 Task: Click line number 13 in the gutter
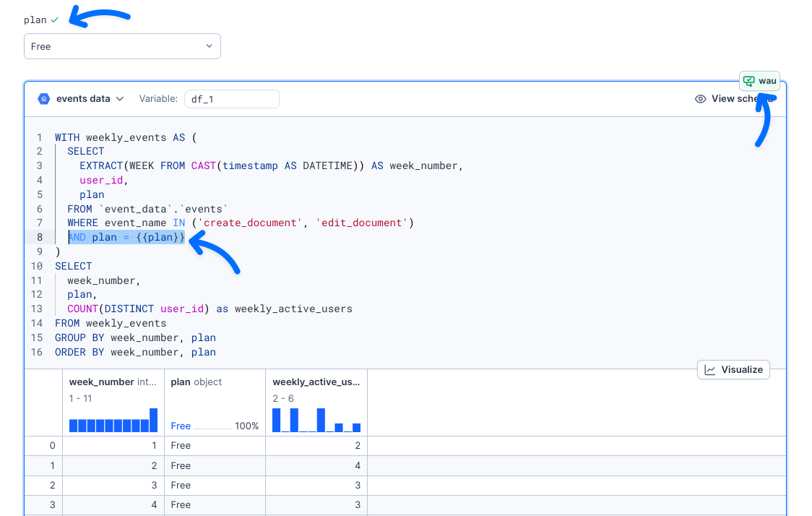tap(37, 309)
